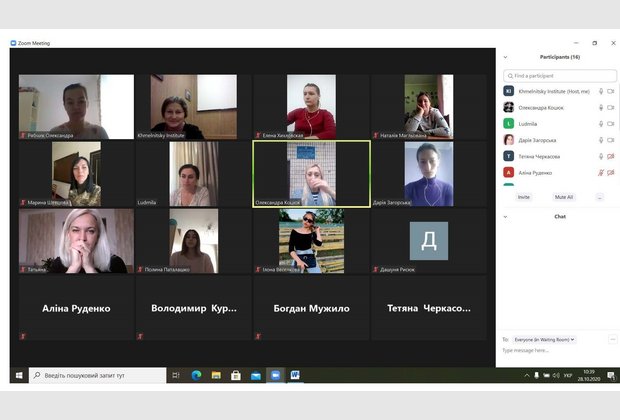Click microphone icon for Khmelnitsky Institute host
The width and height of the screenshot is (620, 420).
601,91
